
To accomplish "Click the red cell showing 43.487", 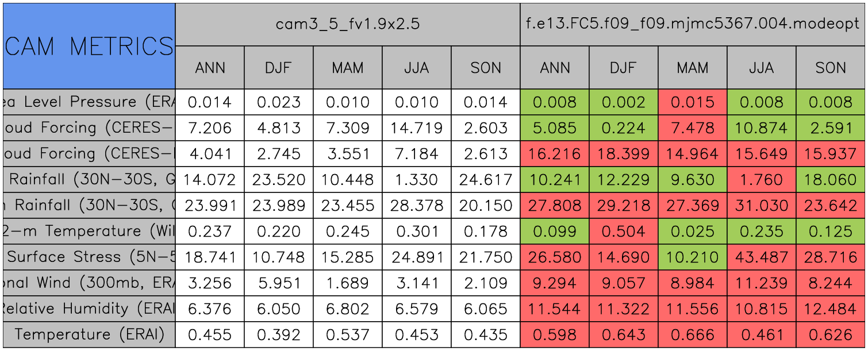I will [x=762, y=257].
